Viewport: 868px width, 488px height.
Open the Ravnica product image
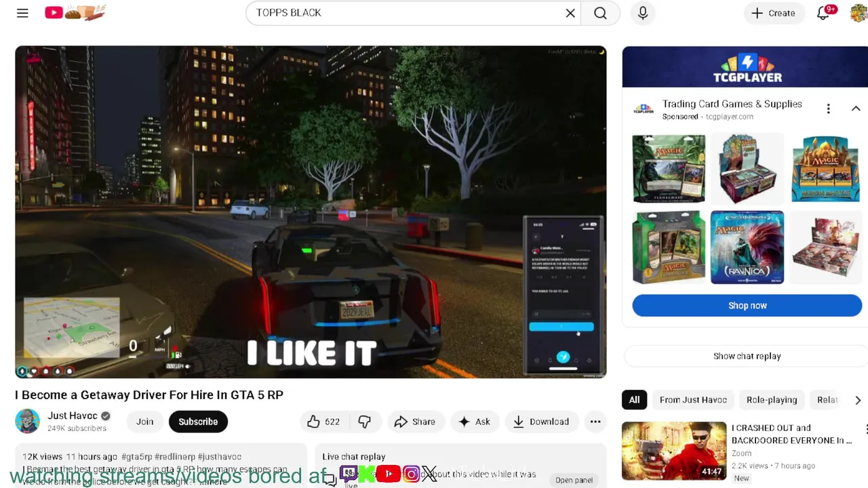click(x=747, y=247)
